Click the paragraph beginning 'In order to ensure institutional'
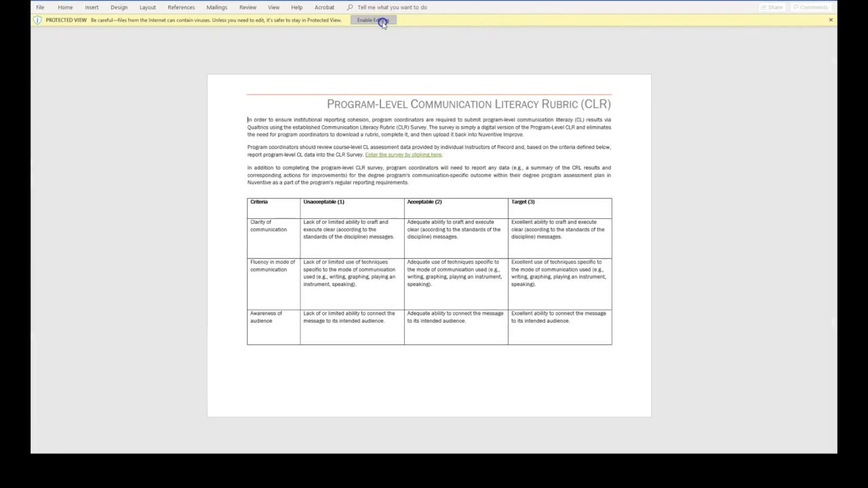Viewport: 868px width, 488px height. tap(429, 127)
